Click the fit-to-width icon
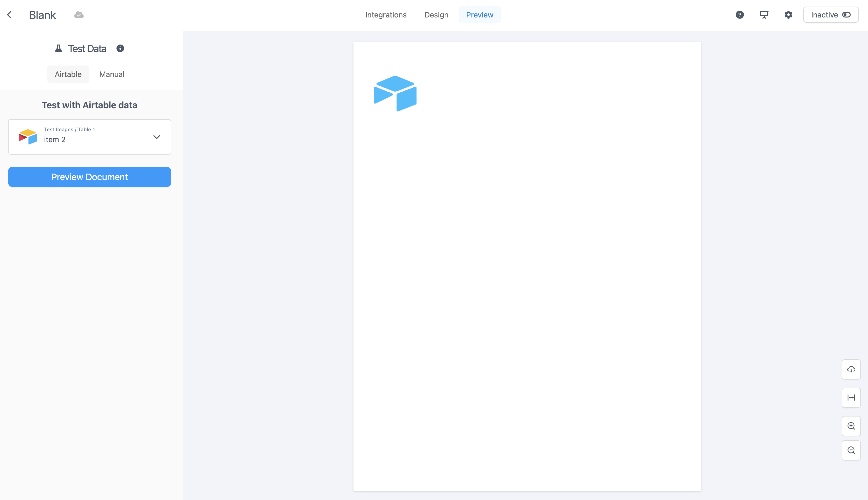 coord(851,398)
